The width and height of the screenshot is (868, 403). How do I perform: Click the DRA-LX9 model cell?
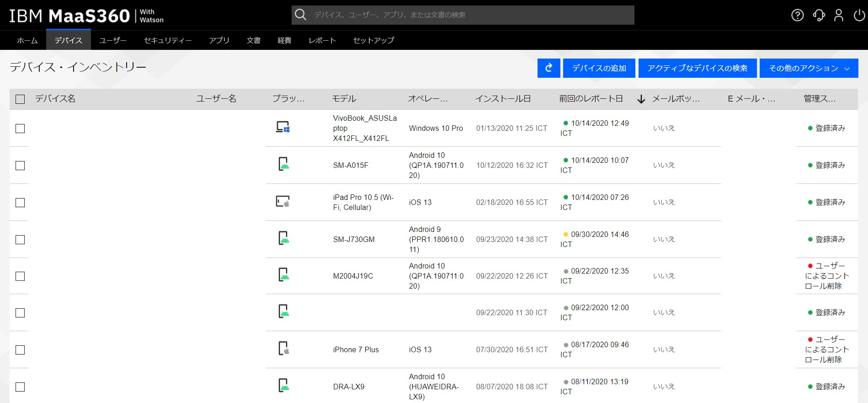point(349,387)
